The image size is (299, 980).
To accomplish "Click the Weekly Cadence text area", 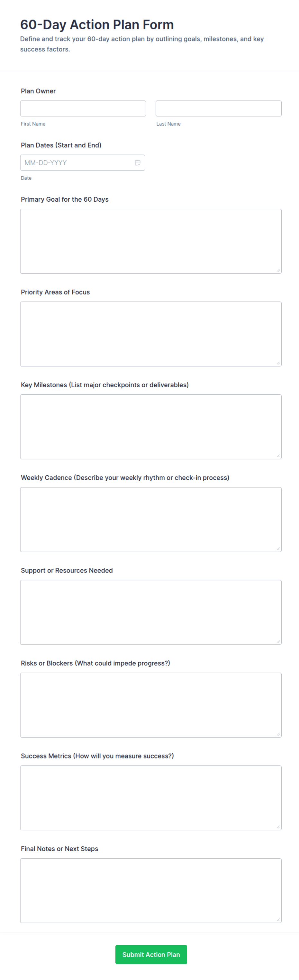I will pyautogui.click(x=151, y=520).
